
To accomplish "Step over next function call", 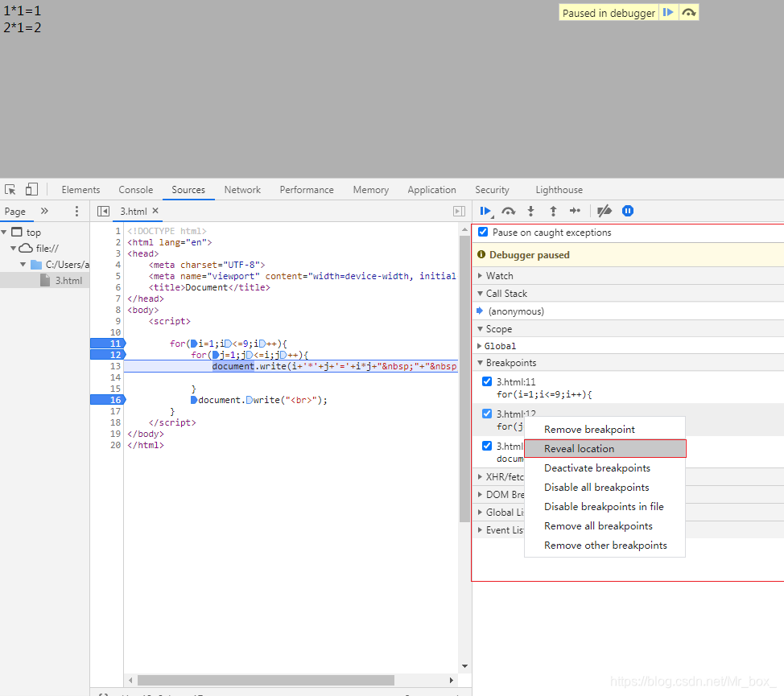I will 509,212.
